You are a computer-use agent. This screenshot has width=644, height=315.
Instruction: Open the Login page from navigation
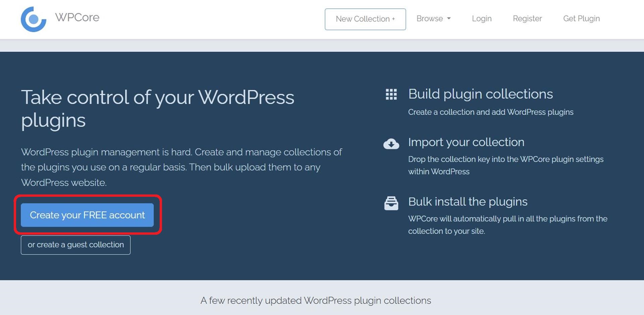pyautogui.click(x=481, y=19)
